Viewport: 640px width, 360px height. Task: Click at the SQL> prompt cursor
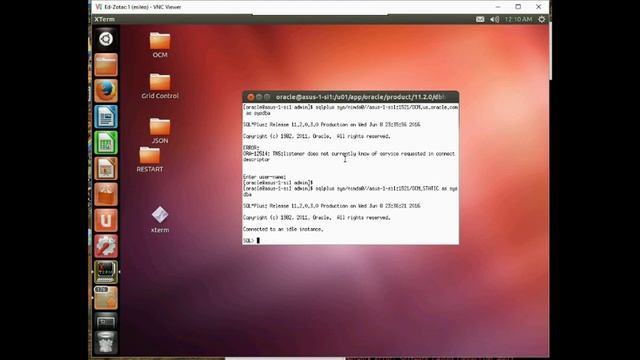(x=258, y=241)
